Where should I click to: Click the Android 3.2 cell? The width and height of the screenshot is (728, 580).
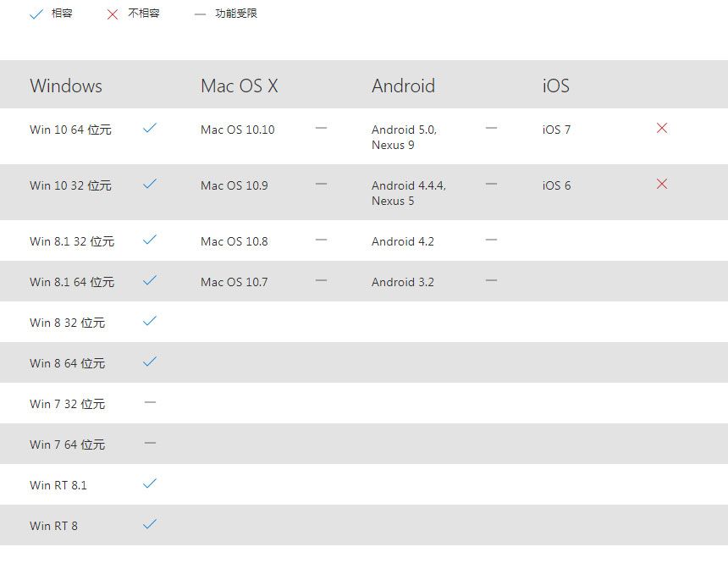(403, 282)
